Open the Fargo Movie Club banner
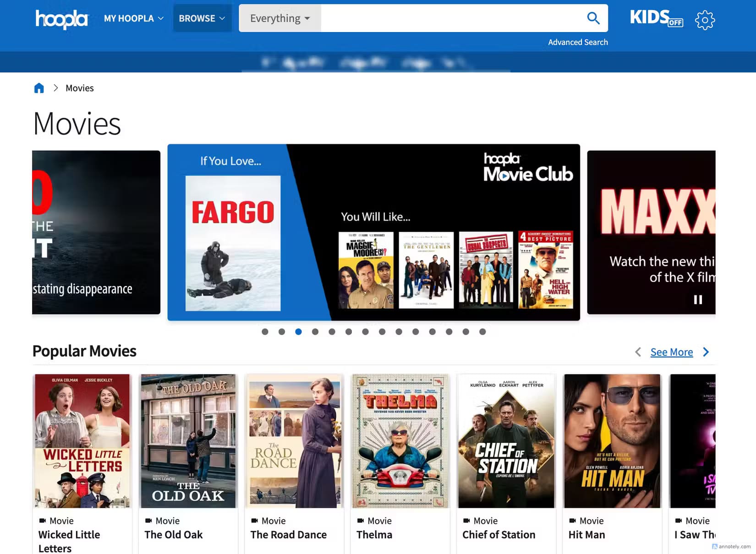Image resolution: width=756 pixels, height=554 pixels. pyautogui.click(x=373, y=232)
